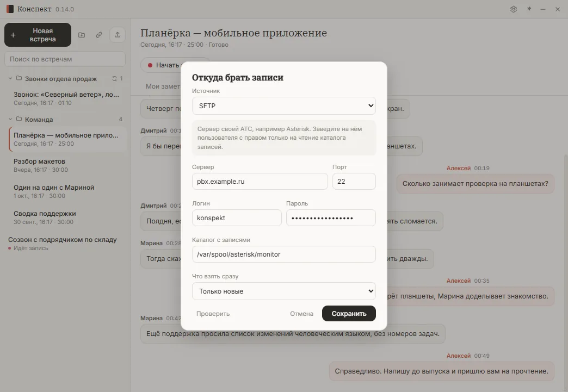Image resolution: width=568 pixels, height=392 pixels.
Task: Click the red Идёт запись status
Action: coord(28,248)
